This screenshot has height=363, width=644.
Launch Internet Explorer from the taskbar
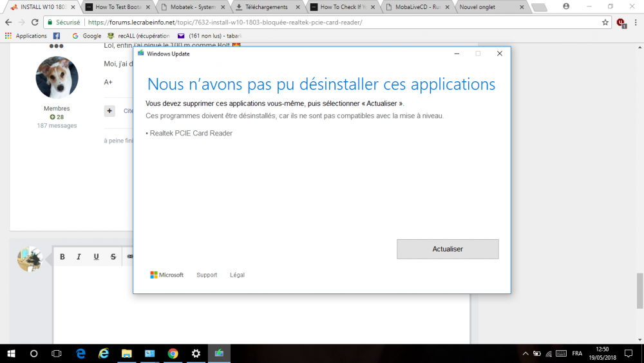[104, 353]
